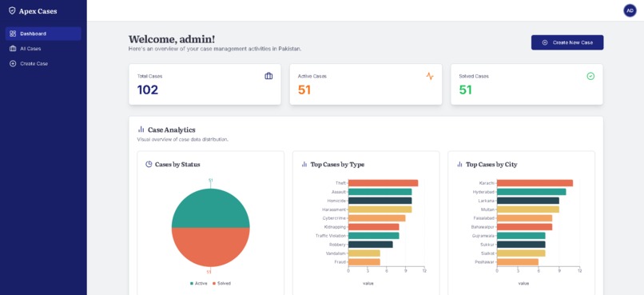Click the Dashboard grid icon in sidebar
The height and width of the screenshot is (295, 644).
13,34
